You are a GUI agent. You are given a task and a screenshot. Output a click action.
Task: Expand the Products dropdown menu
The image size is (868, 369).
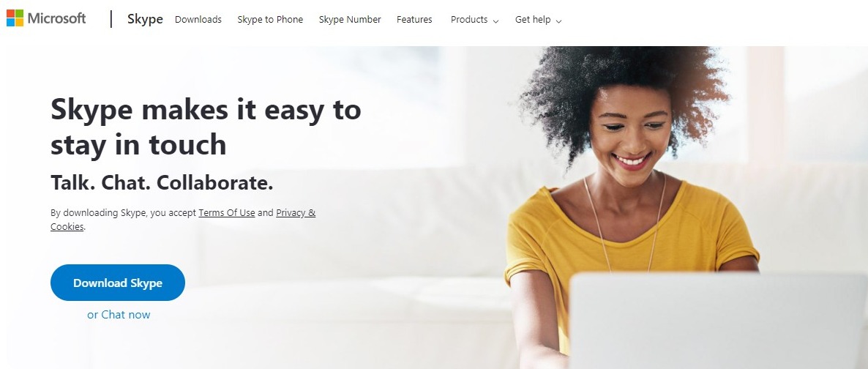click(x=474, y=19)
